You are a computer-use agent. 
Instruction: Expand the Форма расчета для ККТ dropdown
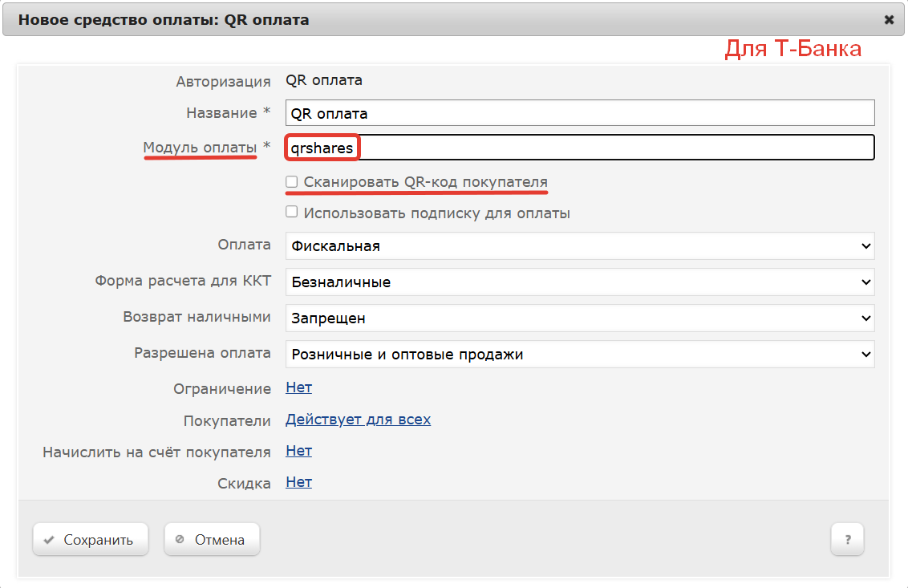(x=579, y=282)
